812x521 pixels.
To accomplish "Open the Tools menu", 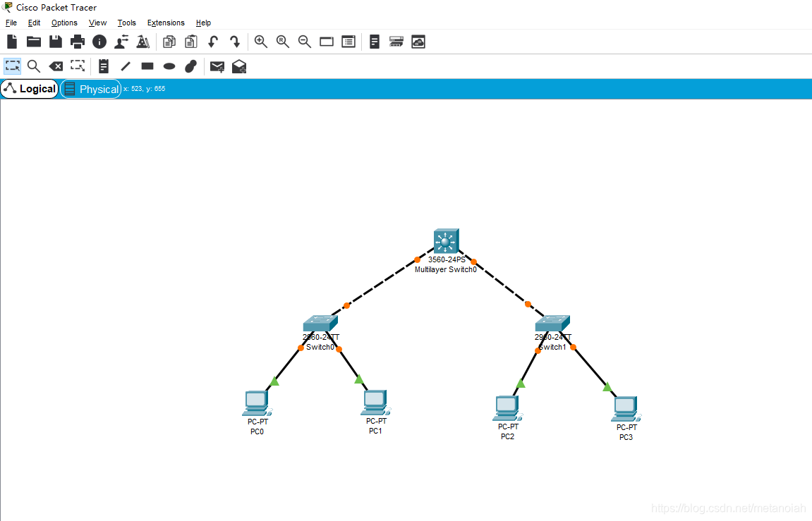I will tap(126, 23).
